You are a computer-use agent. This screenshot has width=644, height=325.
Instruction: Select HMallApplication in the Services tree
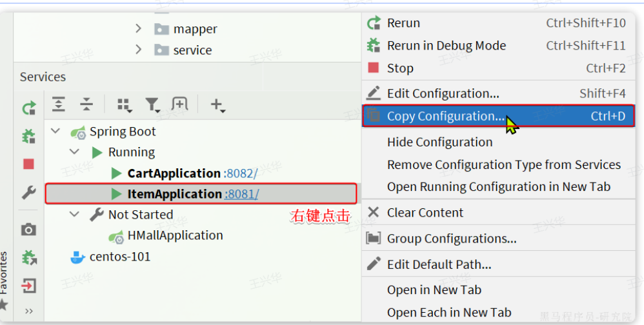[x=175, y=236]
